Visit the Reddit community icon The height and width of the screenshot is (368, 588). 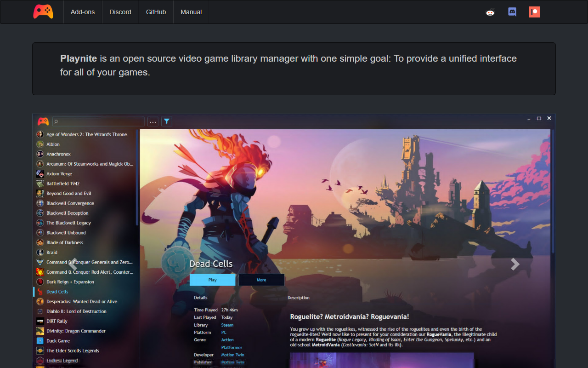[490, 12]
